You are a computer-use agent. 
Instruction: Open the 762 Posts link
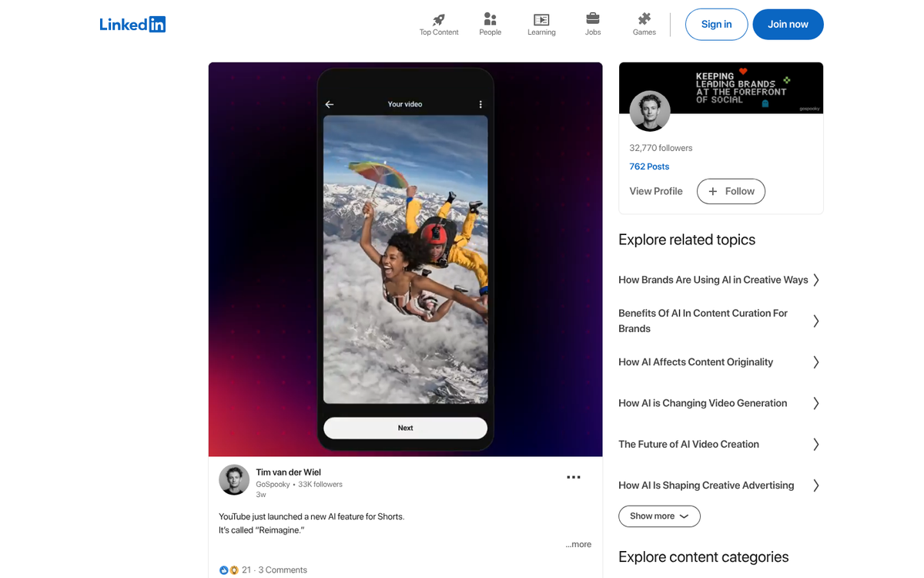point(649,166)
